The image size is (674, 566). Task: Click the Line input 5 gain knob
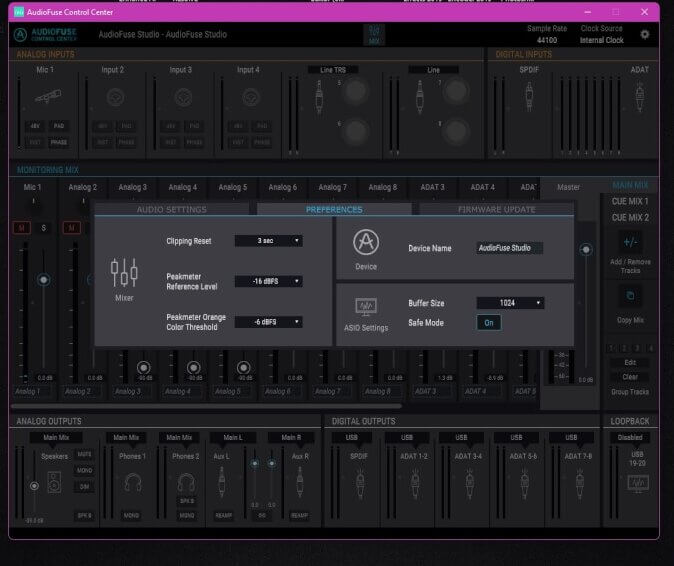(x=355, y=91)
